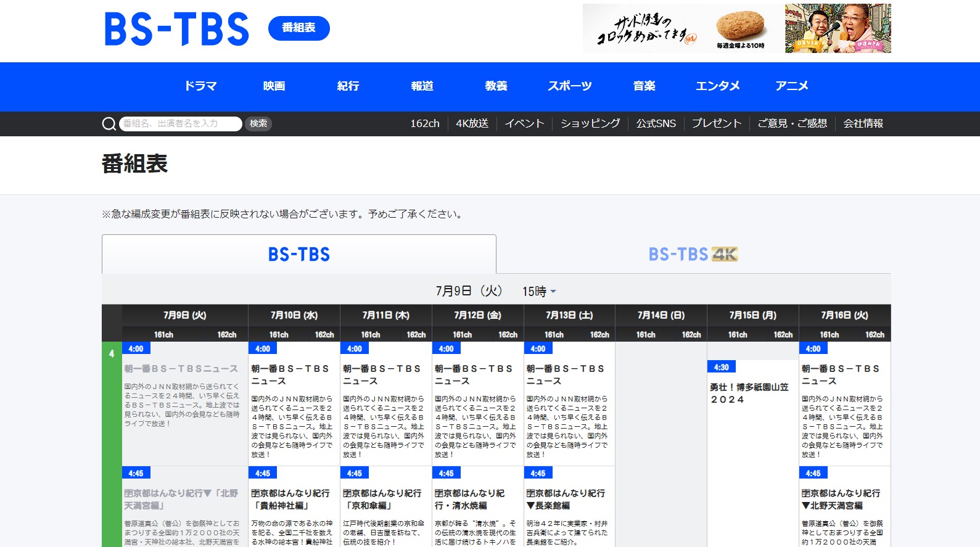
Task: Select the 7月12日 (金) column header
Action: click(x=478, y=315)
